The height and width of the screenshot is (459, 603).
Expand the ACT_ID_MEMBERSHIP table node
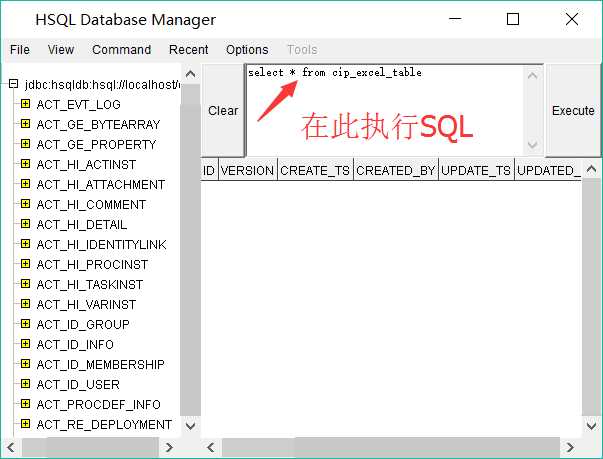click(x=25, y=364)
